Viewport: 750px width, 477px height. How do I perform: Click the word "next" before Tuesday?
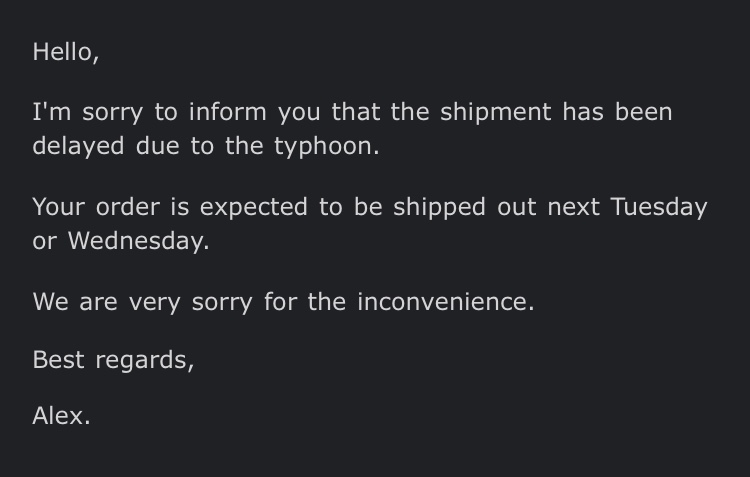pyautogui.click(x=574, y=208)
